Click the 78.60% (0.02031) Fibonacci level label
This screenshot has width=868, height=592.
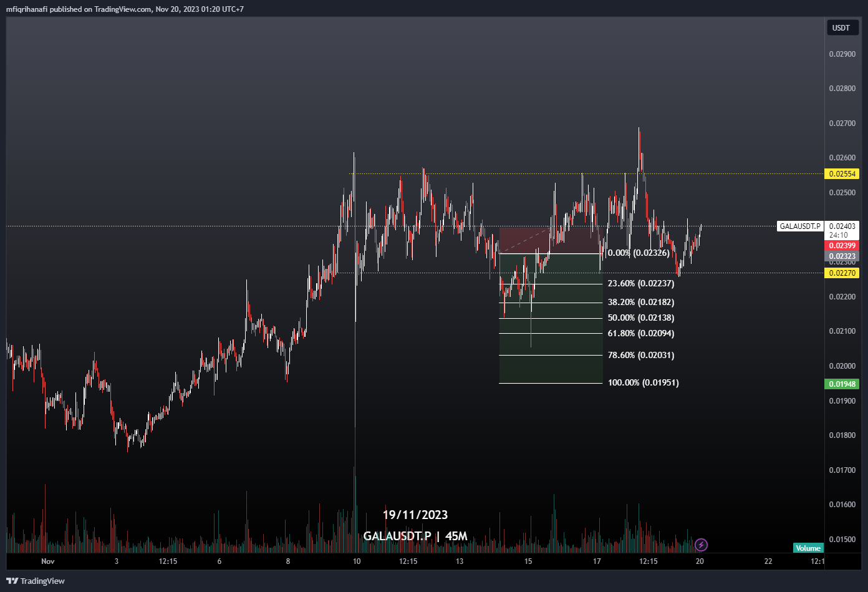641,355
